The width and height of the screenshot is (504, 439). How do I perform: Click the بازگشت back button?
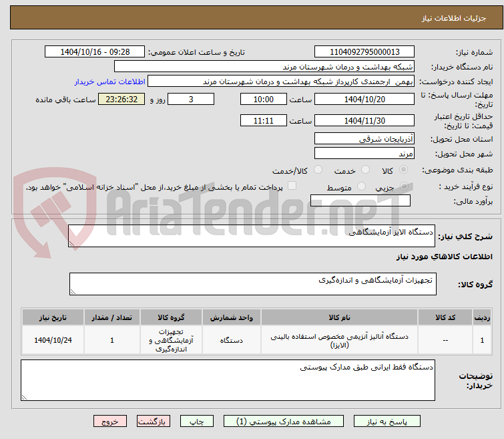[154, 422]
